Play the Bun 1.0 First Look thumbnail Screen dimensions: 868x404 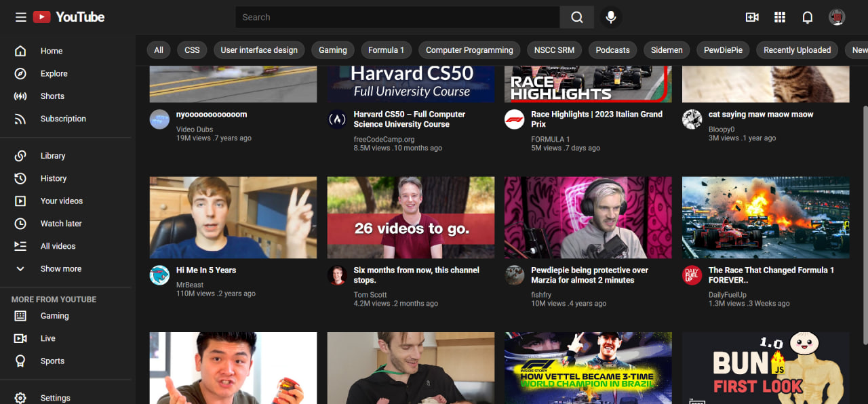(x=766, y=368)
